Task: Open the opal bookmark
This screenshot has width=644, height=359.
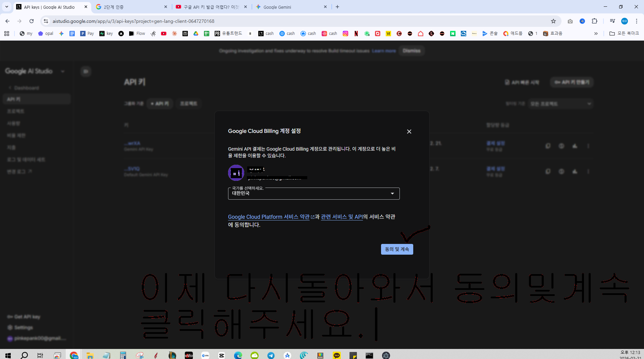Action: 46,34
